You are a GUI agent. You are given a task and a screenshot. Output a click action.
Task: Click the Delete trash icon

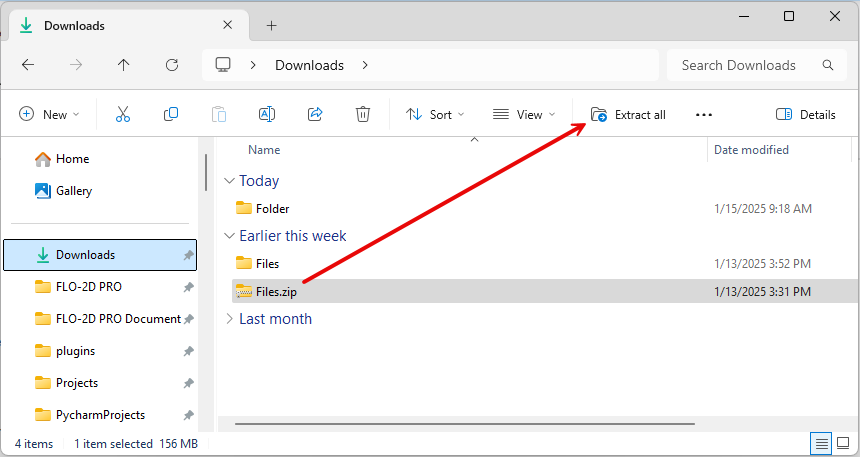tap(363, 115)
